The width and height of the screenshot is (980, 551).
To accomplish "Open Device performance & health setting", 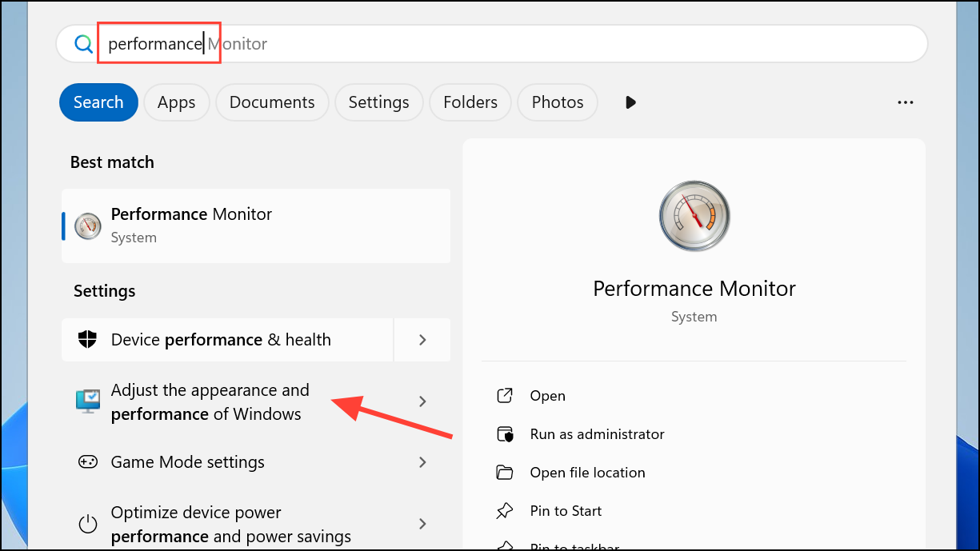I will tap(228, 340).
